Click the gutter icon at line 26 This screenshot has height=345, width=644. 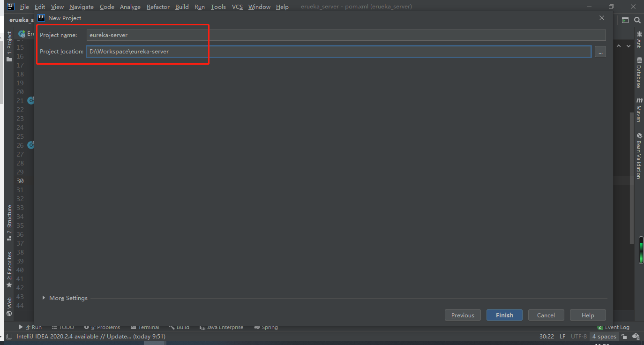coord(31,145)
